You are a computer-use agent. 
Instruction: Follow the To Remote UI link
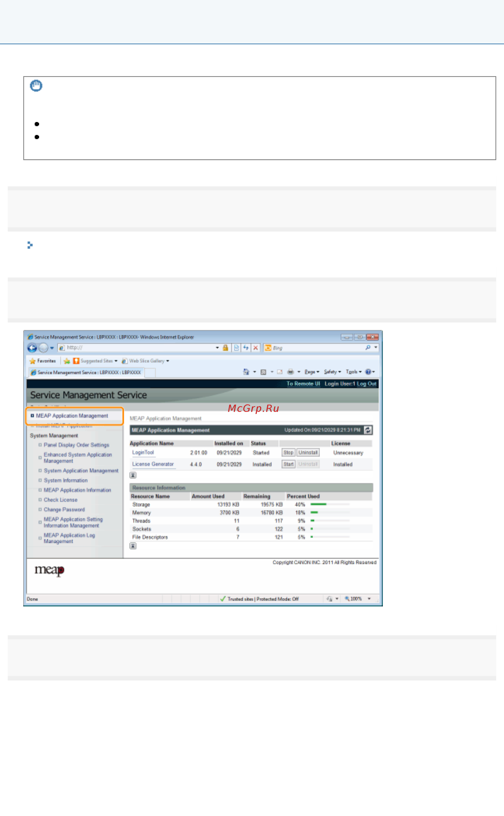(303, 384)
